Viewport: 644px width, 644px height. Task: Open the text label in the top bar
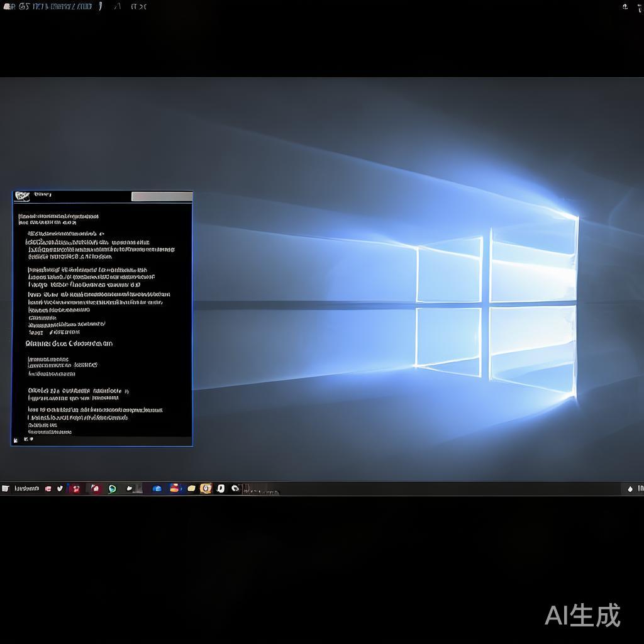pos(57,7)
